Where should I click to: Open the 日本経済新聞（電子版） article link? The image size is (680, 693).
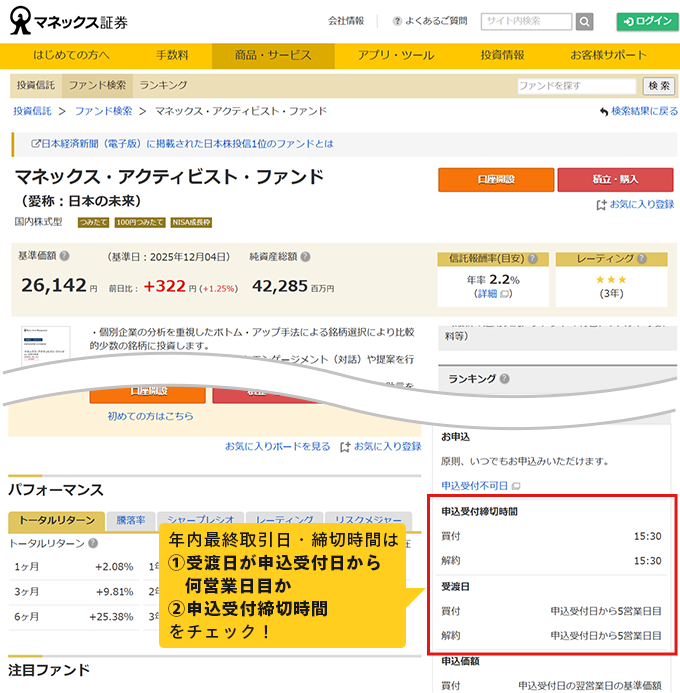point(187,144)
